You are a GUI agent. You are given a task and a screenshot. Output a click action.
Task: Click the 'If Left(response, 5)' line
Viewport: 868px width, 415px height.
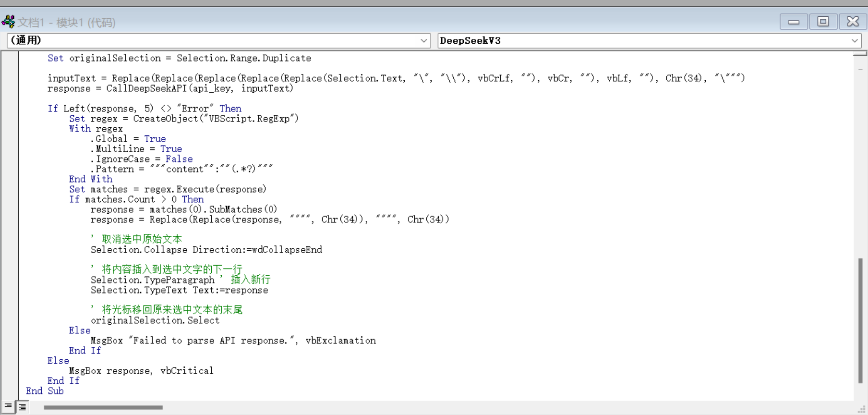(x=145, y=109)
